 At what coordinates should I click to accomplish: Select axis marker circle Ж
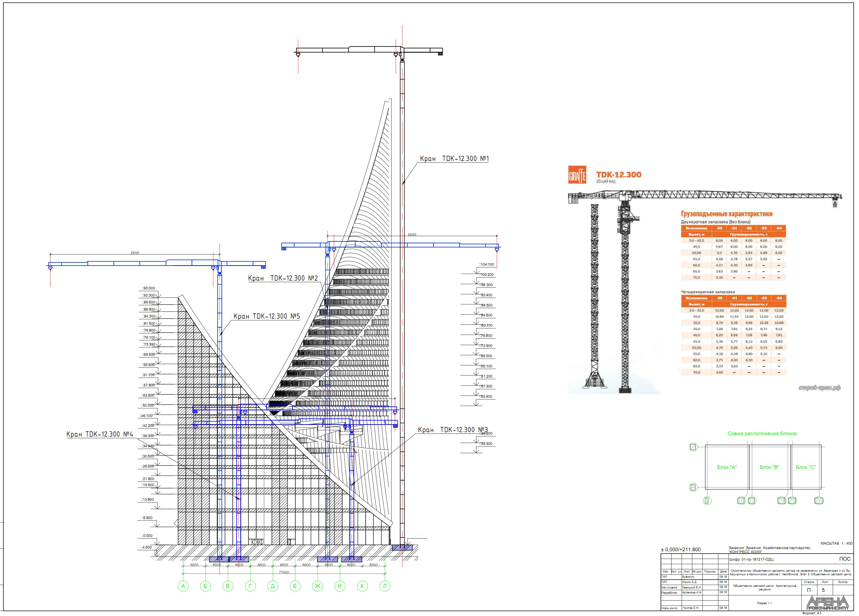[317, 586]
